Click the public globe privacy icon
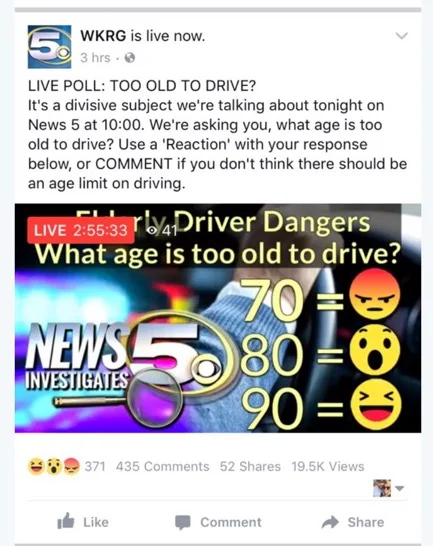Viewport: 433px width, 546px height. [x=130, y=58]
